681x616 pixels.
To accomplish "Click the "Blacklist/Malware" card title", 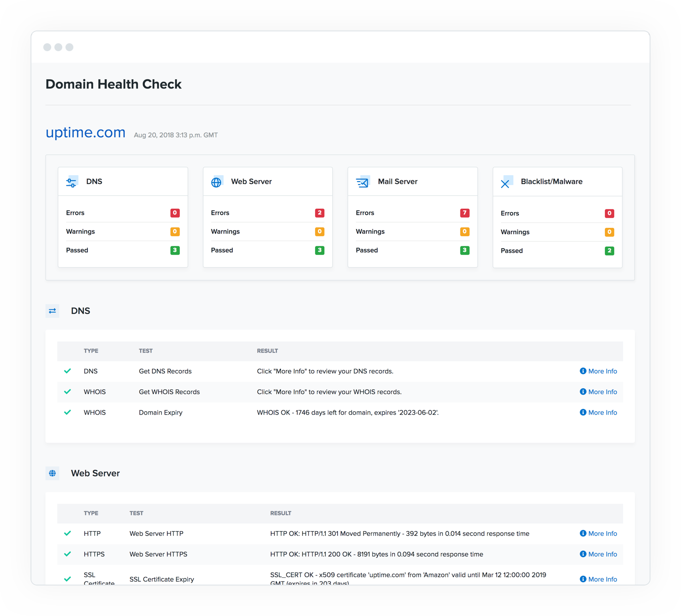I will (x=552, y=182).
